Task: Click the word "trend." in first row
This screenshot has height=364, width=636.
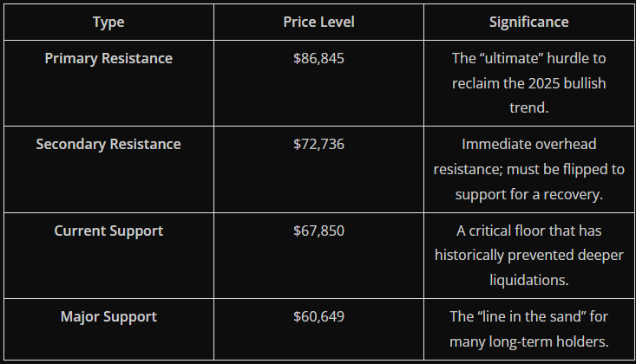Action: [529, 107]
